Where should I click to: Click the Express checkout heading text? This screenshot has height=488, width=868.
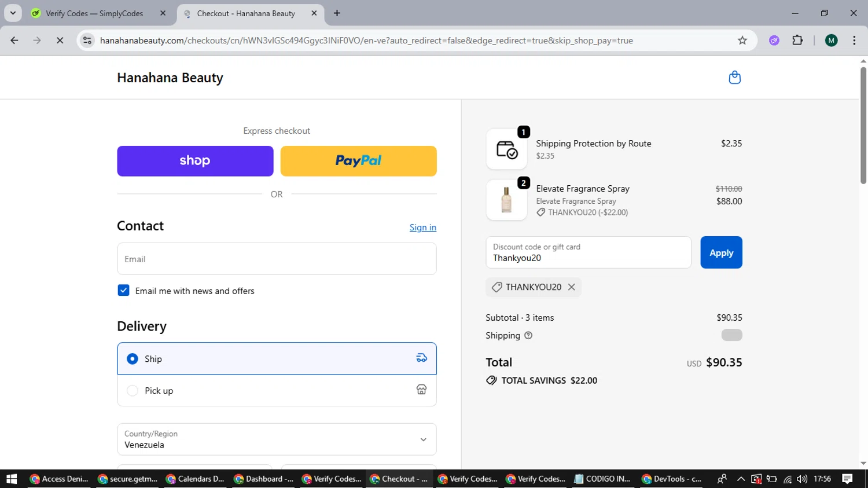277,131
